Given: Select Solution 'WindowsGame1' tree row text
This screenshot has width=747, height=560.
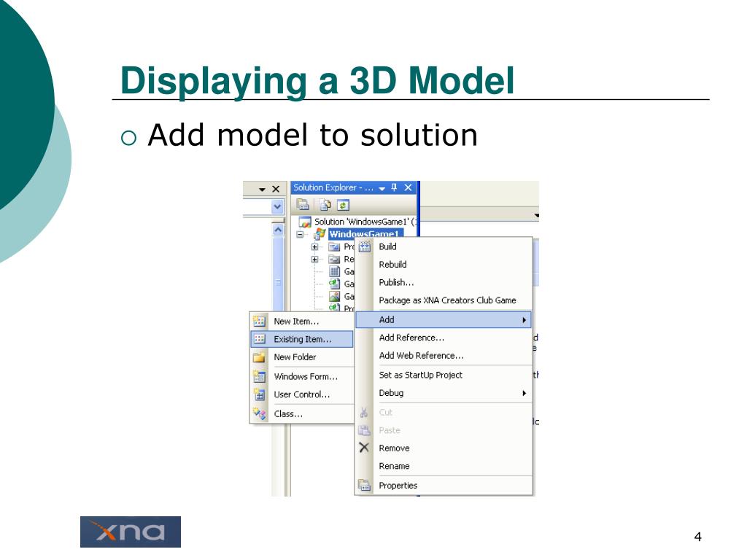Looking at the screenshot, I should pyautogui.click(x=365, y=222).
